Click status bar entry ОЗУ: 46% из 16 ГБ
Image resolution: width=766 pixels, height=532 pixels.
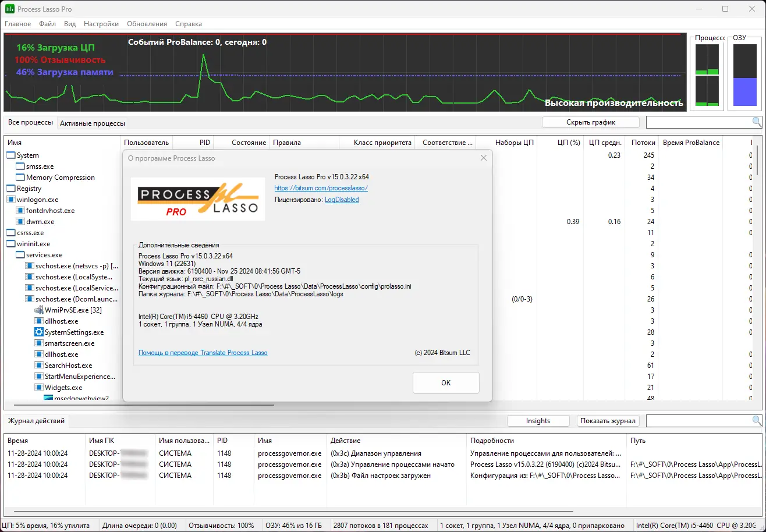[294, 526]
